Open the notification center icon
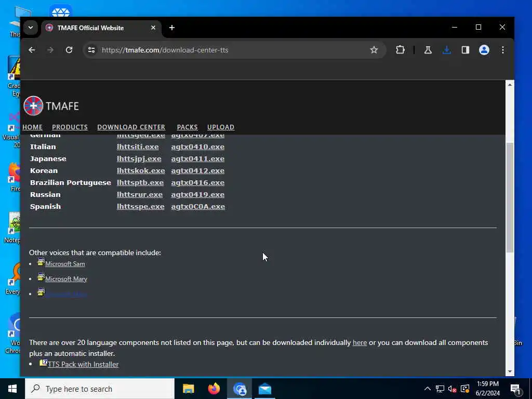Screen dimensions: 532x399 point(515,389)
